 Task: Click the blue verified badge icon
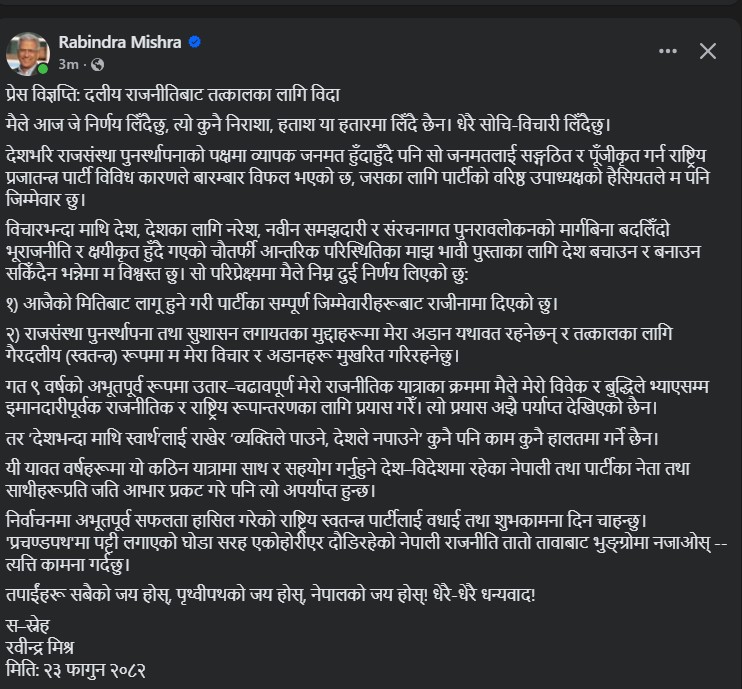coord(196,42)
